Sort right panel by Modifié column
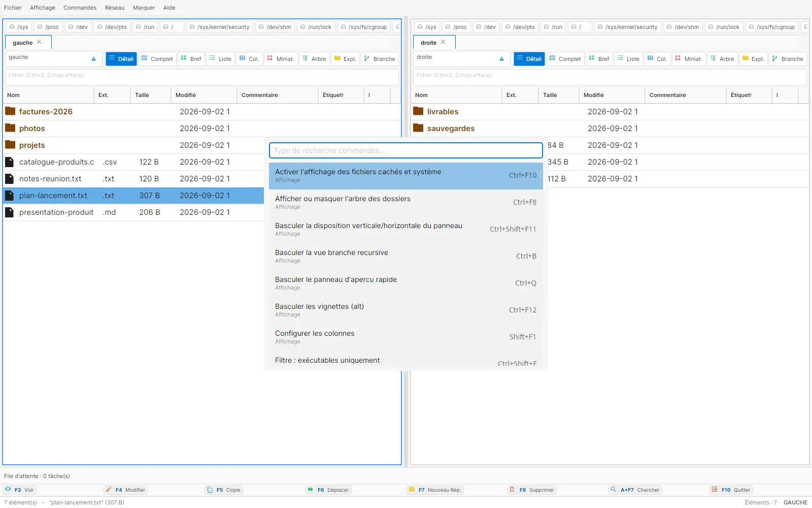 point(612,95)
